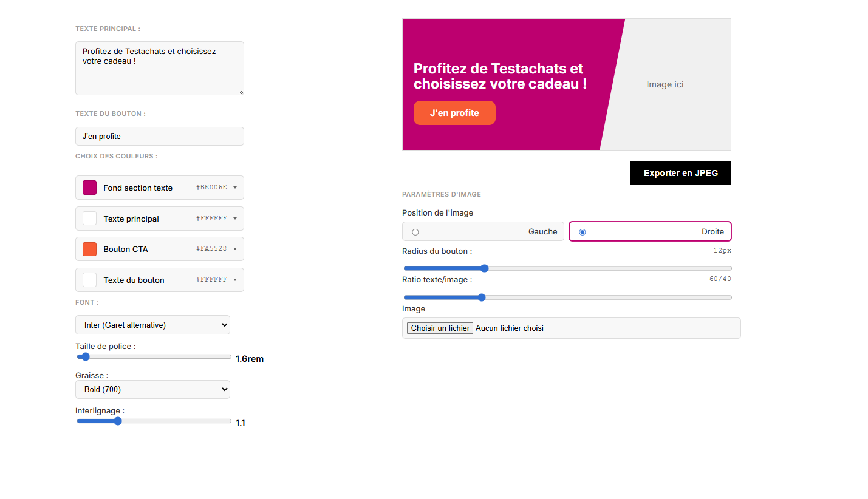
Task: Click the #FA5528 hex value
Action: pyautogui.click(x=211, y=249)
